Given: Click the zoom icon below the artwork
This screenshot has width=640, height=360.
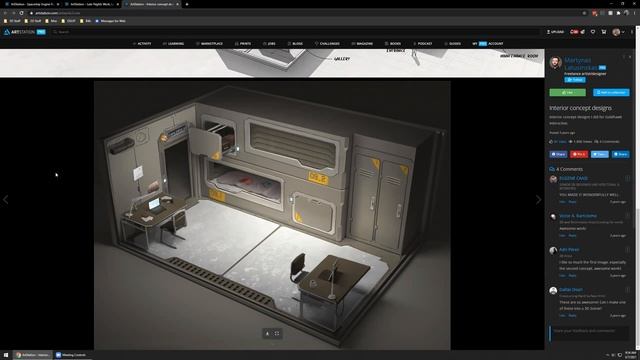Looking at the screenshot, I should point(267,333).
